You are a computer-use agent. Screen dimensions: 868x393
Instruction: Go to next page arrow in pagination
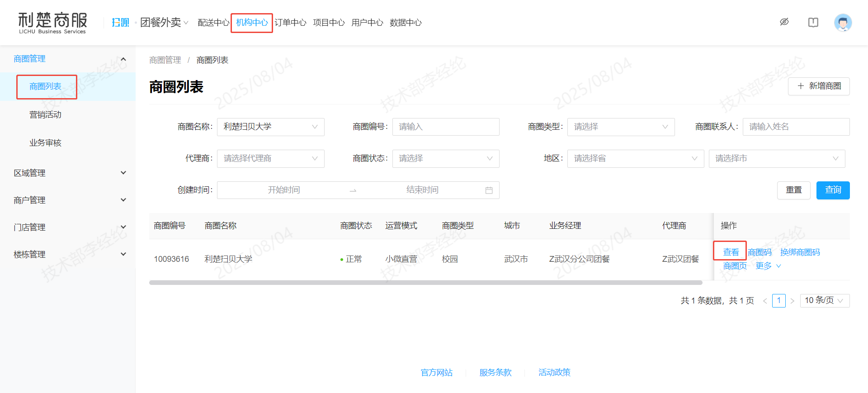point(792,301)
